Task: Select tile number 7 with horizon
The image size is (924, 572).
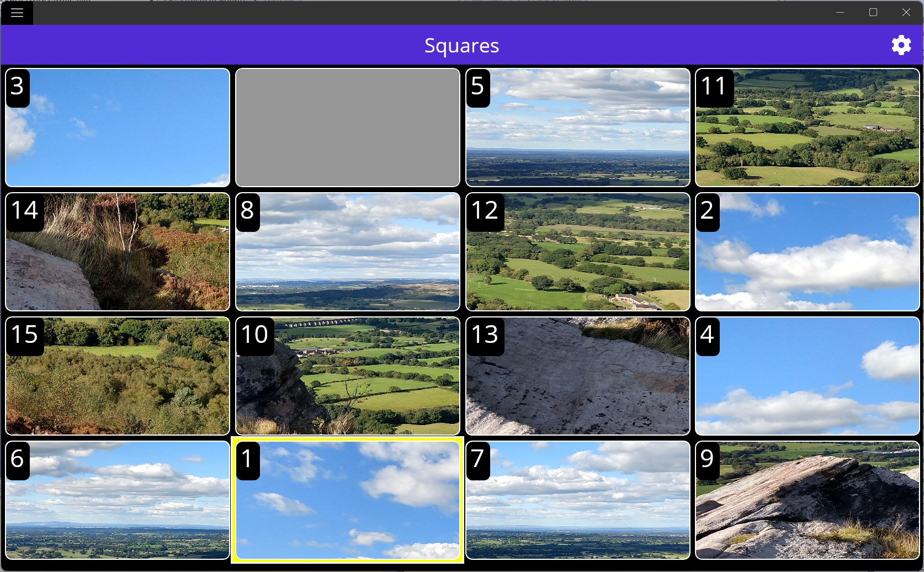Action: pos(578,500)
